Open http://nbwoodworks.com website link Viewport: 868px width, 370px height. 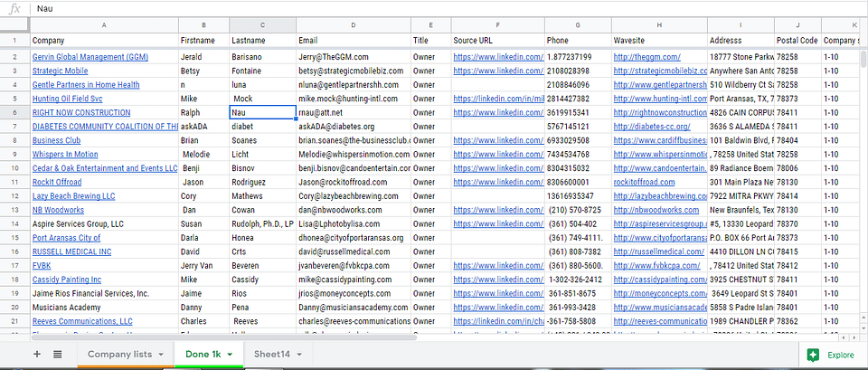click(x=656, y=210)
